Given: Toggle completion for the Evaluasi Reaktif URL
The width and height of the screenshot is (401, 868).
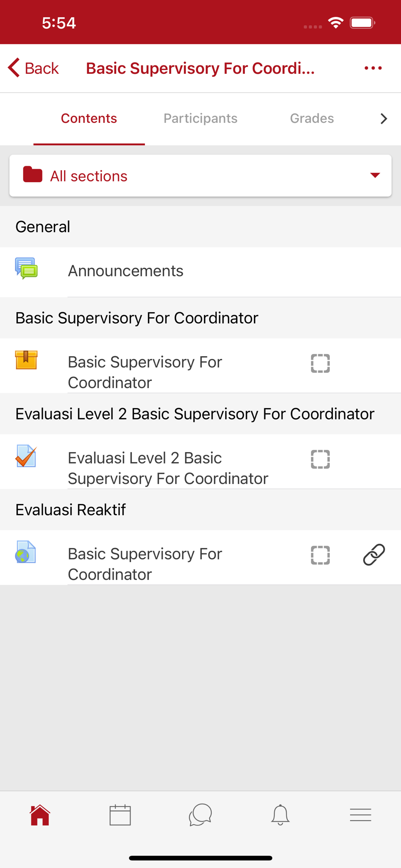Looking at the screenshot, I should 320,555.
